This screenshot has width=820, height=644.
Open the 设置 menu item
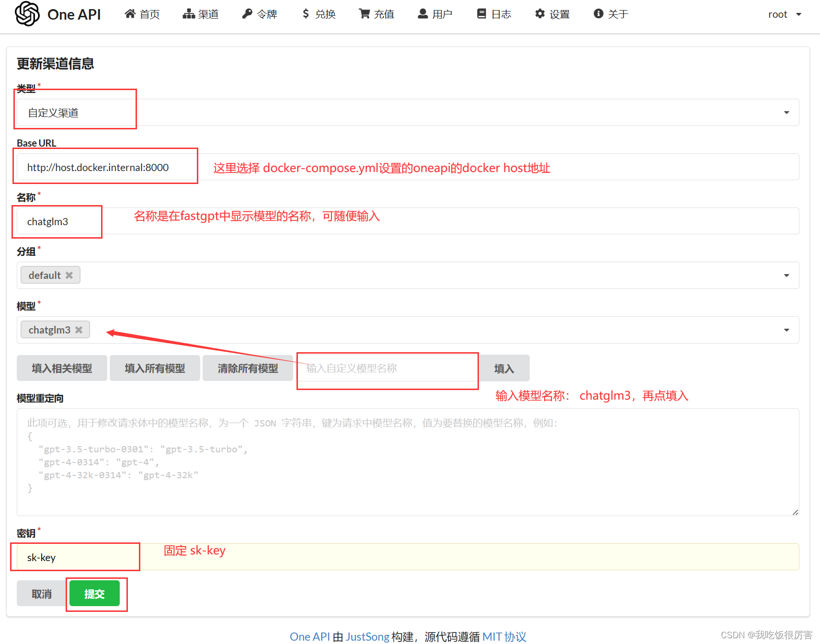tap(553, 14)
